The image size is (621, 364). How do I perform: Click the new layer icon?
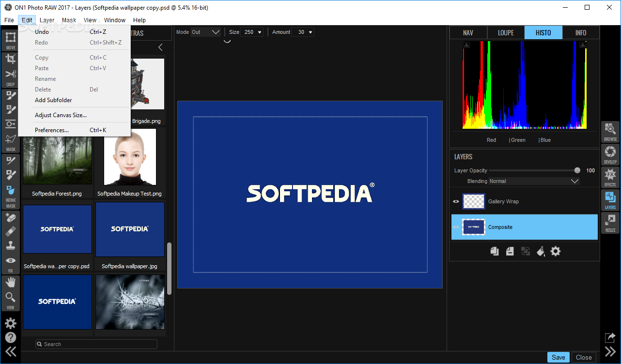click(510, 251)
